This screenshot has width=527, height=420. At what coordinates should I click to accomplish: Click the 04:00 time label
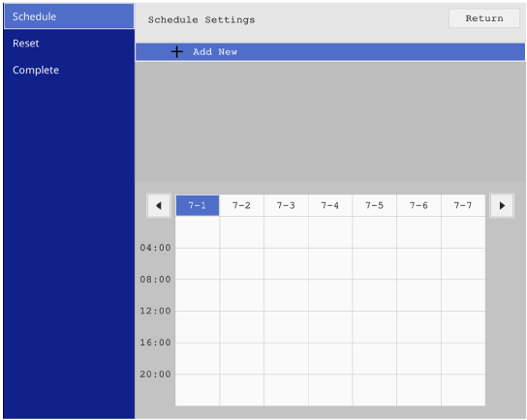(155, 248)
